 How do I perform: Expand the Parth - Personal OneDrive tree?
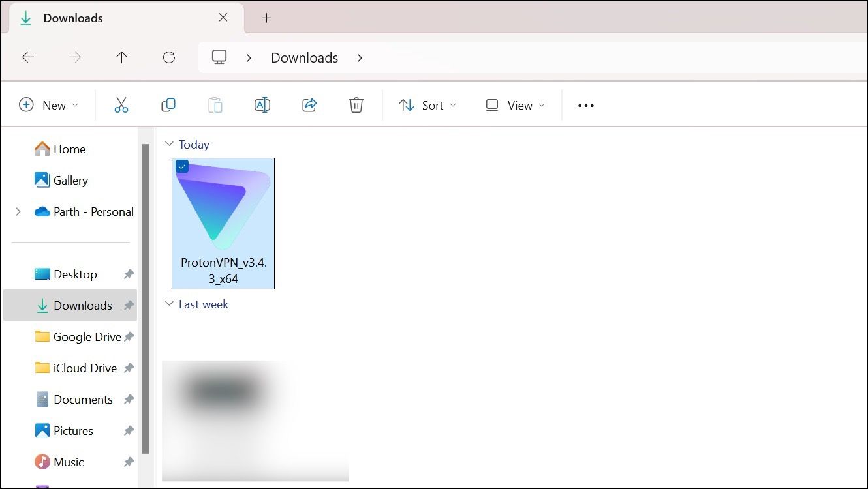pos(18,211)
